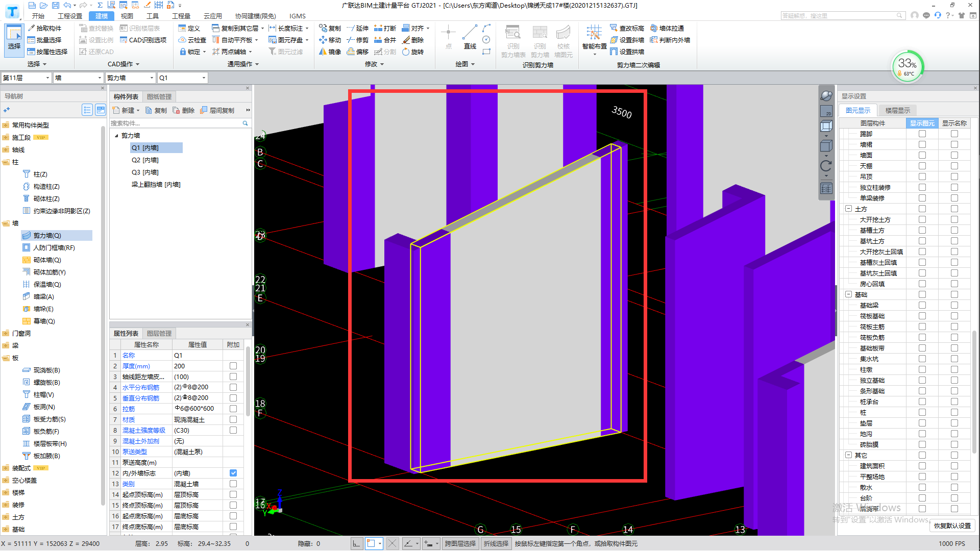Switch to 楼层显示 tab
Screen dimensions: 980x551
pos(897,110)
